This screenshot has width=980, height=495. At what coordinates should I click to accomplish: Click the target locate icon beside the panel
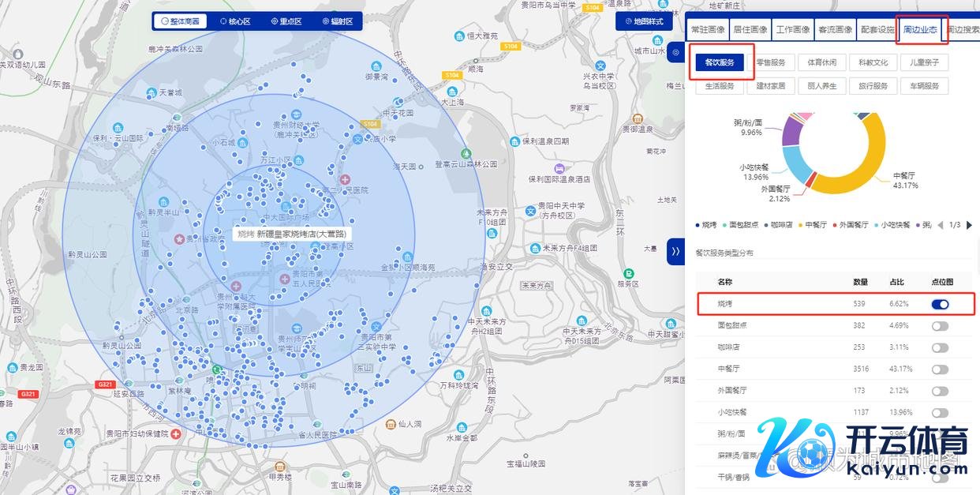[675, 53]
